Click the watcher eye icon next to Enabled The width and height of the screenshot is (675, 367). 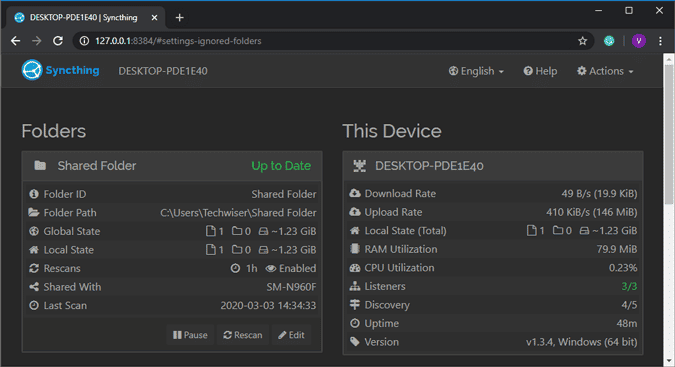271,268
